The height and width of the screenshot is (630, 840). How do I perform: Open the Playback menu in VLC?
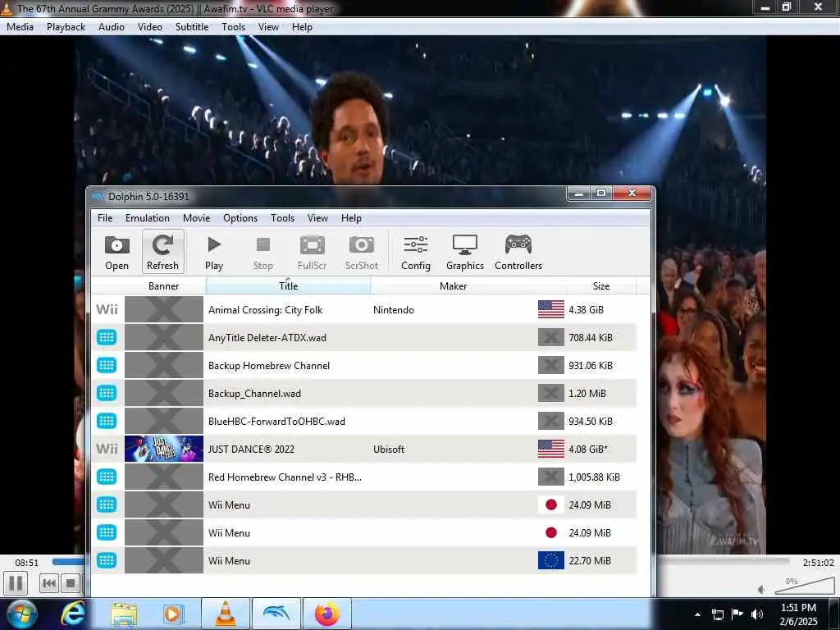coord(66,27)
